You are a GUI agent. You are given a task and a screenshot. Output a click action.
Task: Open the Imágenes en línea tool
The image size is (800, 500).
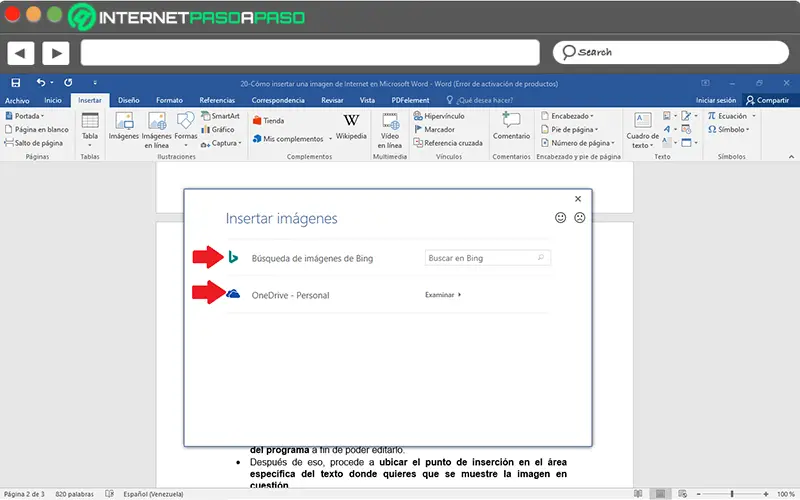coord(157,130)
